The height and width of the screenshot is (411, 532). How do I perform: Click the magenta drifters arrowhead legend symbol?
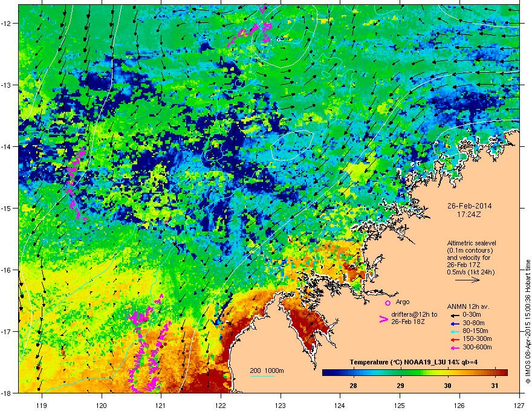click(x=383, y=319)
